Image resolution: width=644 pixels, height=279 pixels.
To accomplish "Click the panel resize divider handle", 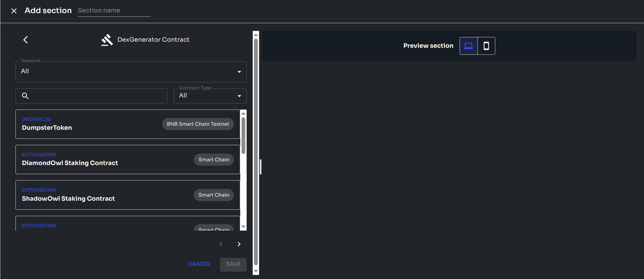I will coord(260,167).
